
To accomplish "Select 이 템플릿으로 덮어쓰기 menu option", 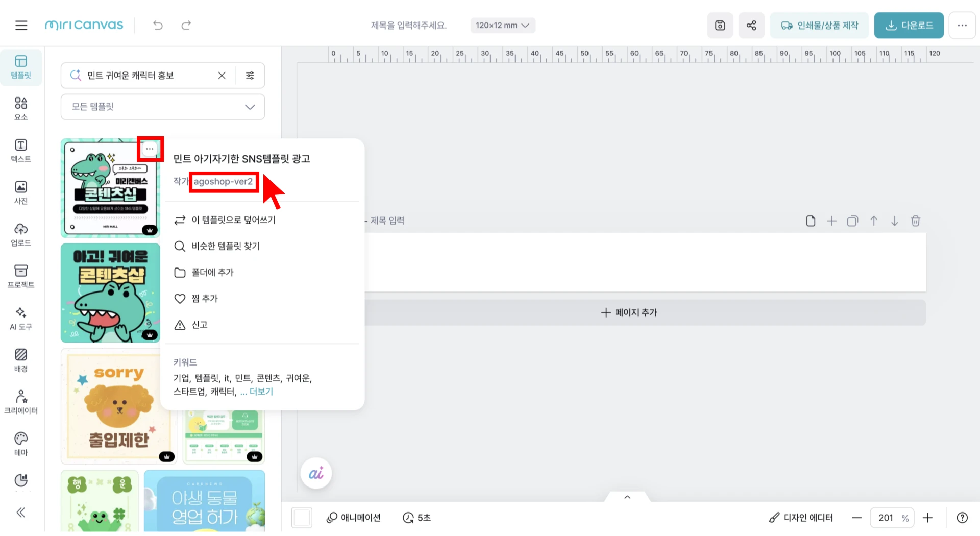I will (x=233, y=220).
